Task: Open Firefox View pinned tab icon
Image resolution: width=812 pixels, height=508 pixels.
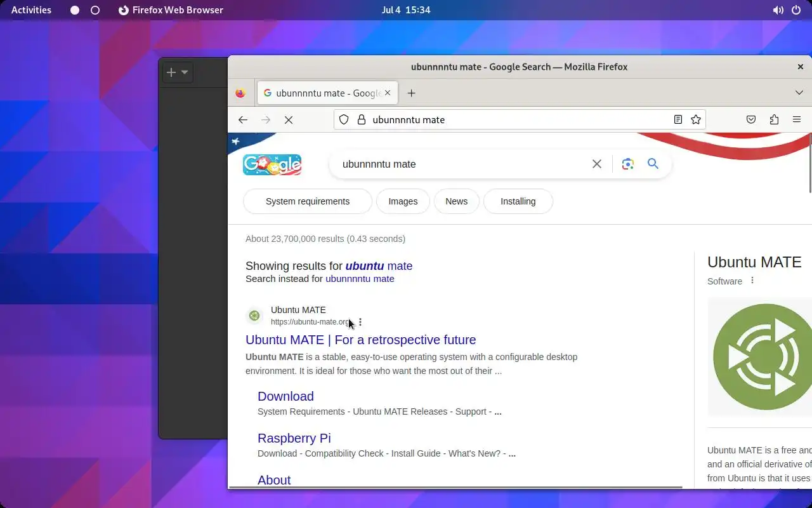Action: coord(240,93)
